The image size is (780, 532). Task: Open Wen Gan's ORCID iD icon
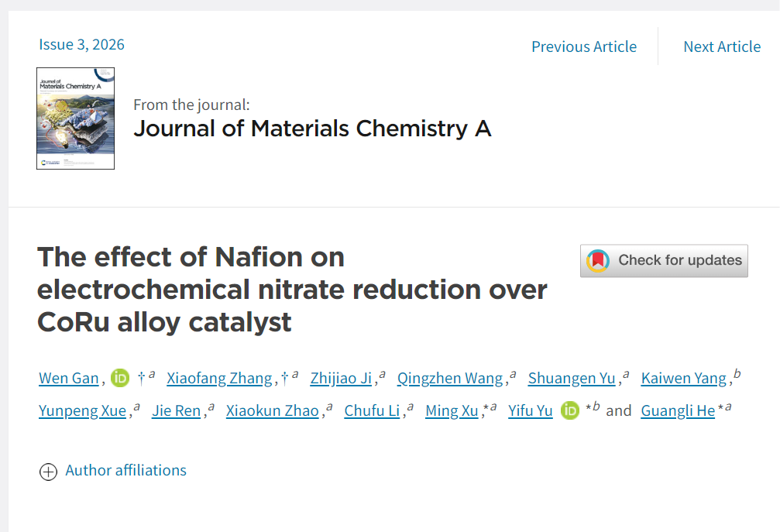pyautogui.click(x=120, y=378)
